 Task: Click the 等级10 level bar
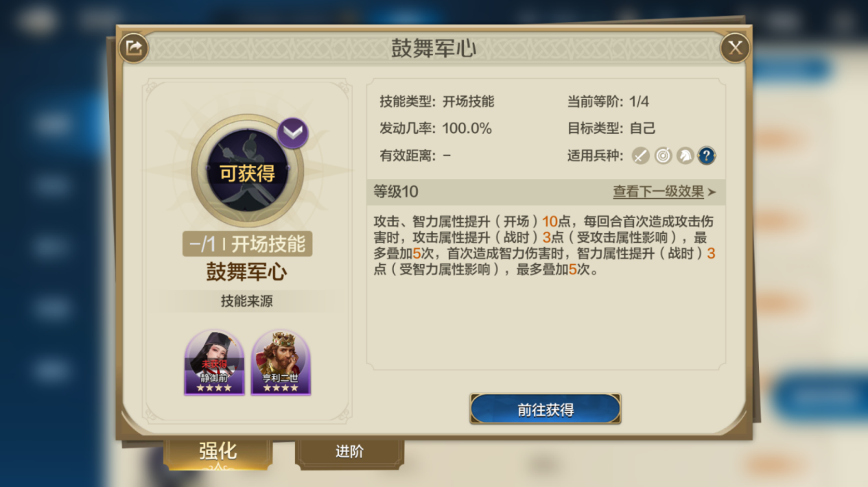546,192
